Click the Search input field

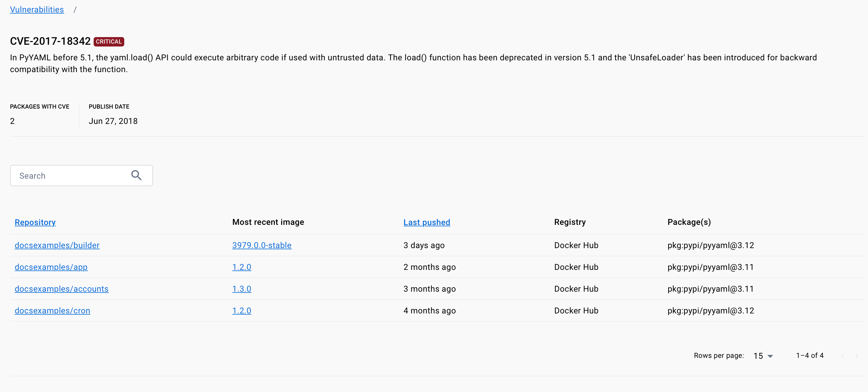(x=81, y=175)
